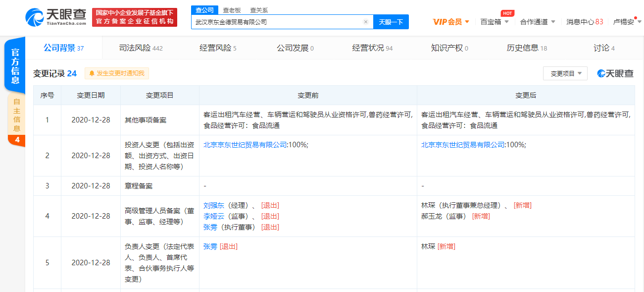The image size is (644, 292).
Task: Clear the search box with the X icon
Action: pyautogui.click(x=365, y=22)
